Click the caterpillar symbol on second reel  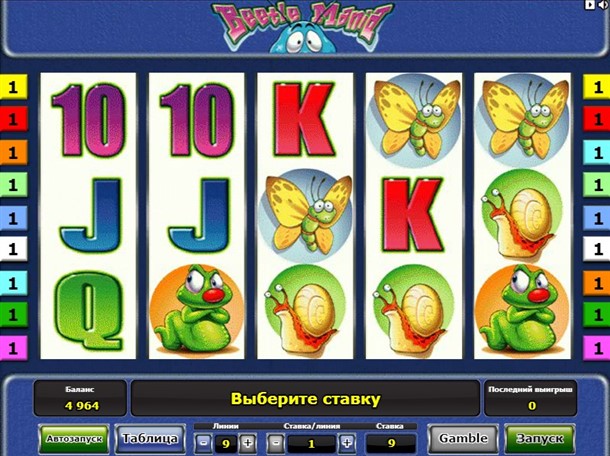(197, 309)
